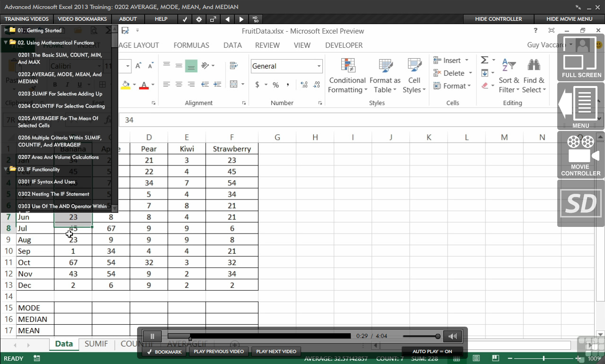The width and height of the screenshot is (605, 364).
Task: Click the FULL SCREEN overlay button
Action: (581, 57)
